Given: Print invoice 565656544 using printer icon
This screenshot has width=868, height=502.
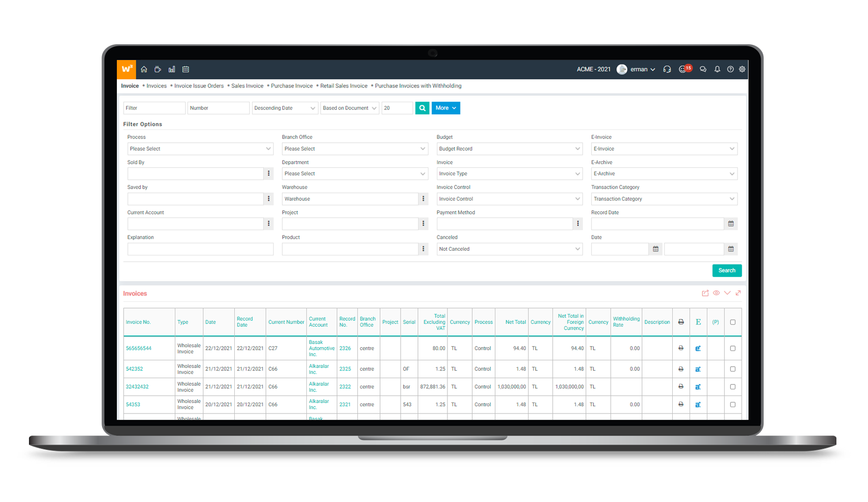Looking at the screenshot, I should 681,348.
